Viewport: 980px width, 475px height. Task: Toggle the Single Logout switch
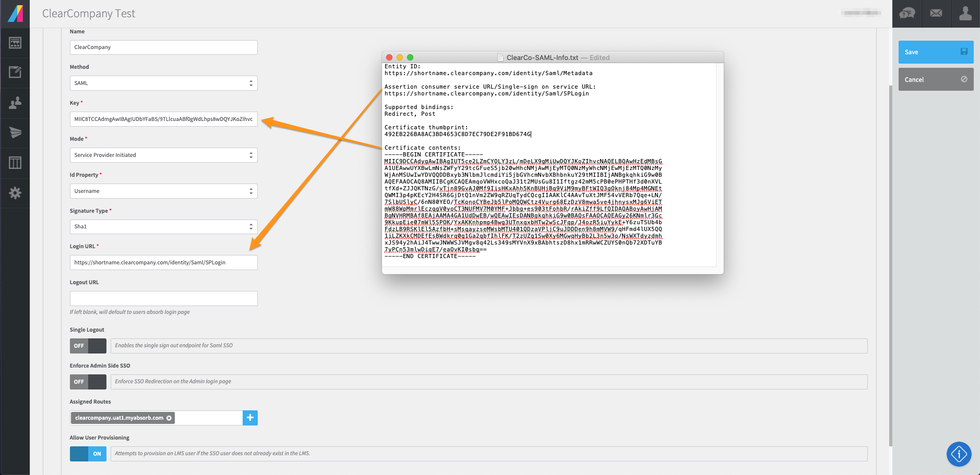tap(88, 346)
